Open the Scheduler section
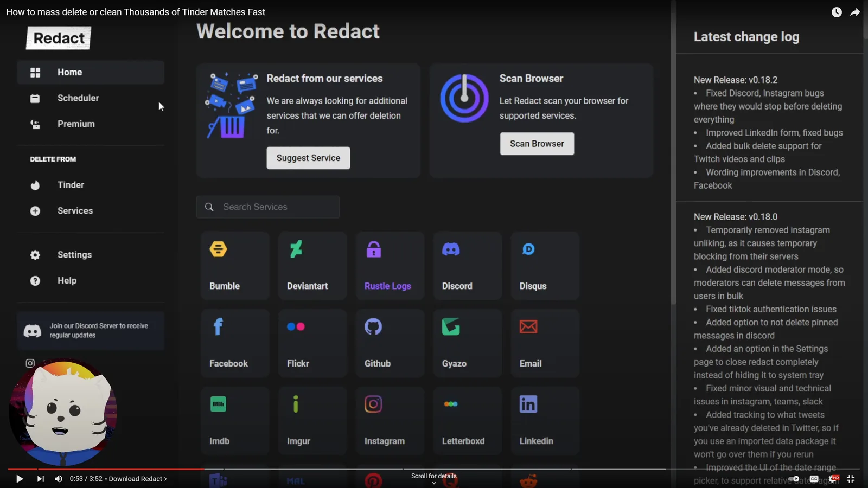868x488 pixels. 91,98
